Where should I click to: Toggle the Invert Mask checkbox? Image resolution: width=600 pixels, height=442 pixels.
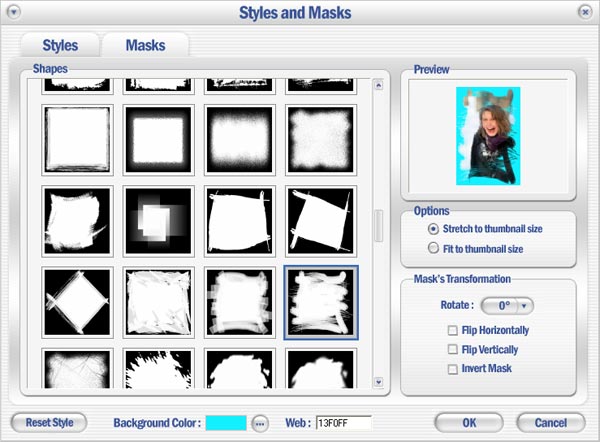pyautogui.click(x=453, y=369)
